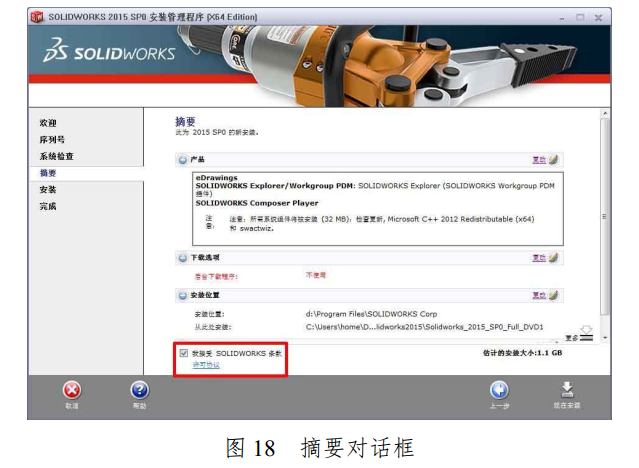Click the scrollbar up arrow
The height and width of the screenshot is (468, 639).
[x=605, y=113]
